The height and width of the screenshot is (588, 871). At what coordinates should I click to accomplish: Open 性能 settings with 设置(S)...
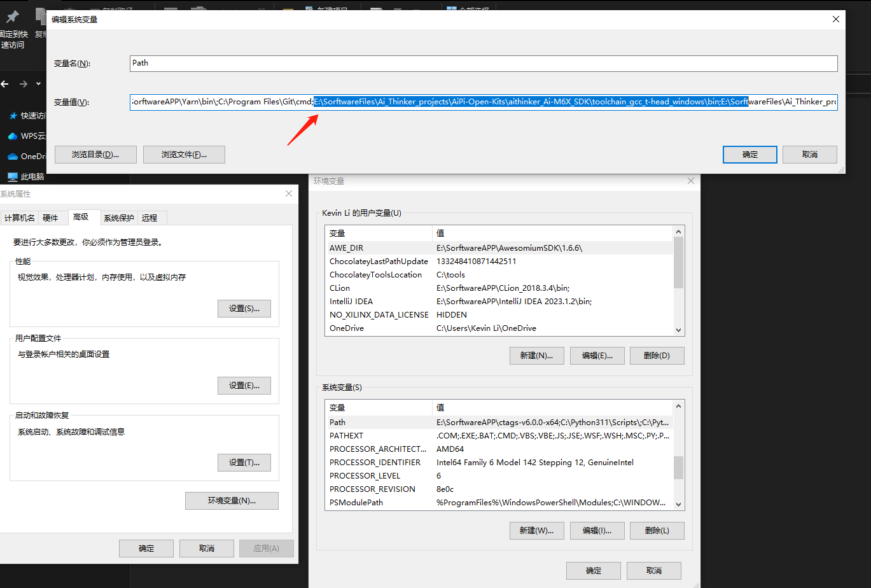[244, 309]
